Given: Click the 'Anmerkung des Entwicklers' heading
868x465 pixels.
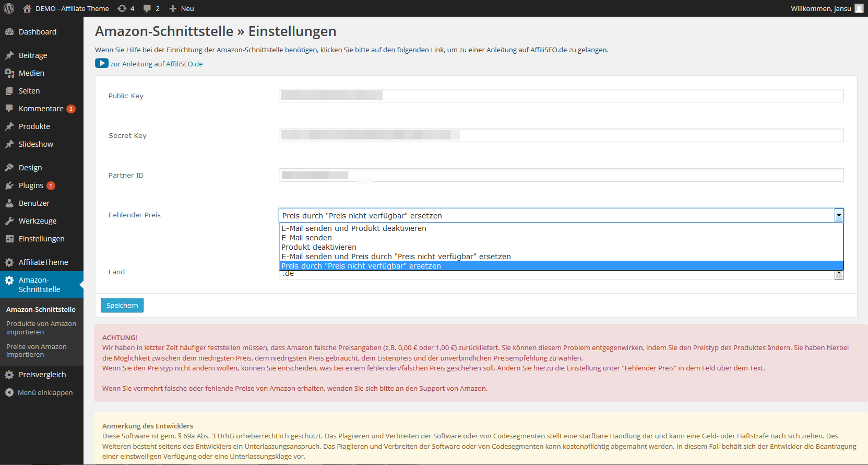Looking at the screenshot, I should (148, 426).
